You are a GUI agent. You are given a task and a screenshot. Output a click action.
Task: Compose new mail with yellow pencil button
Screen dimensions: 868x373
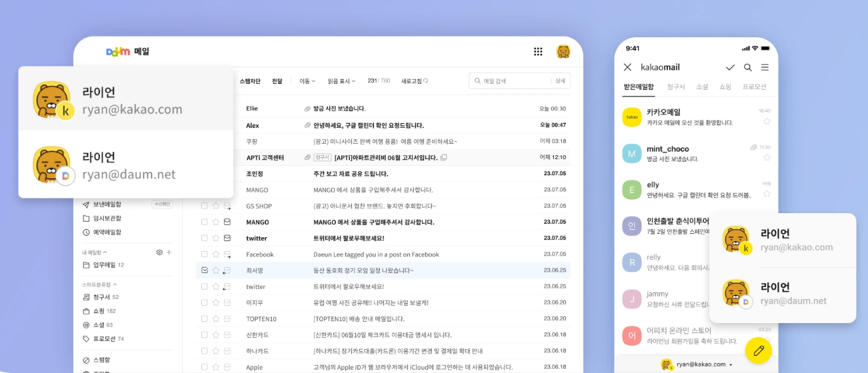click(758, 350)
